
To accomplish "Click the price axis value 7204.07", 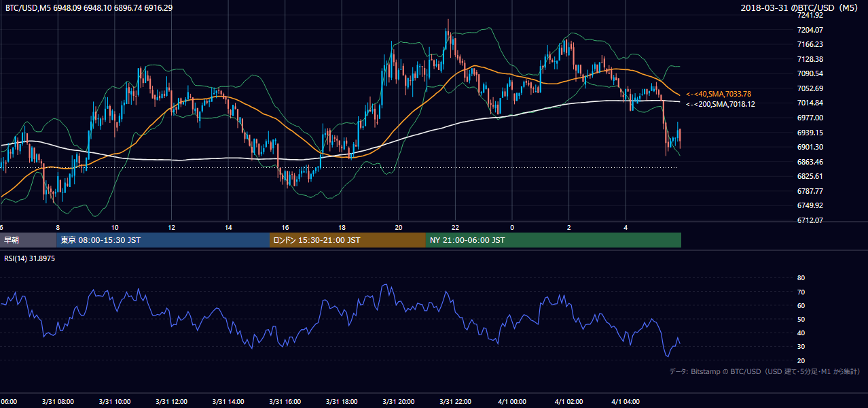I will pyautogui.click(x=810, y=30).
